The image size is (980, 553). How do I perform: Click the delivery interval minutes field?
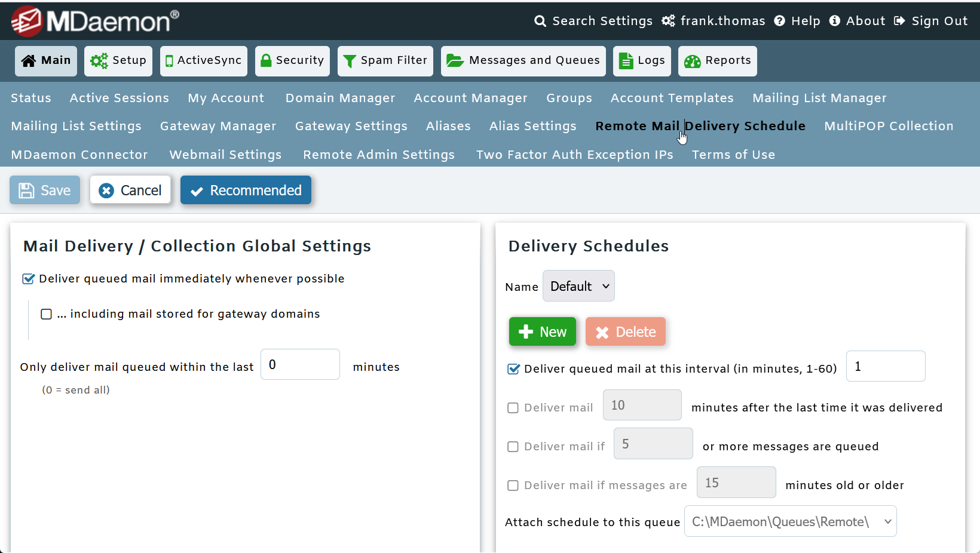[x=886, y=366]
